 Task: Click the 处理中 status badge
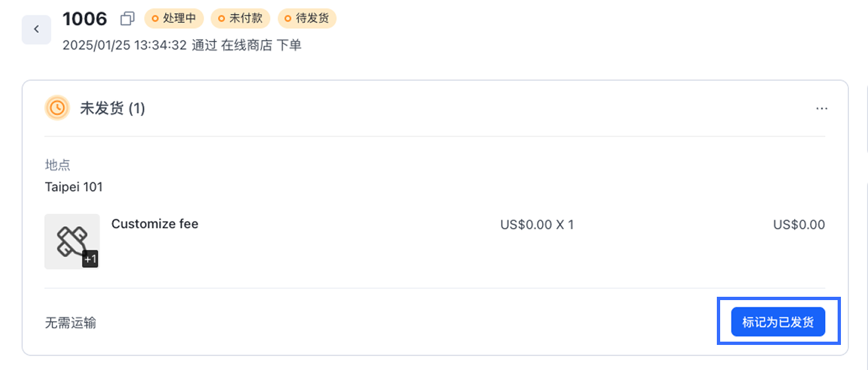pos(174,18)
